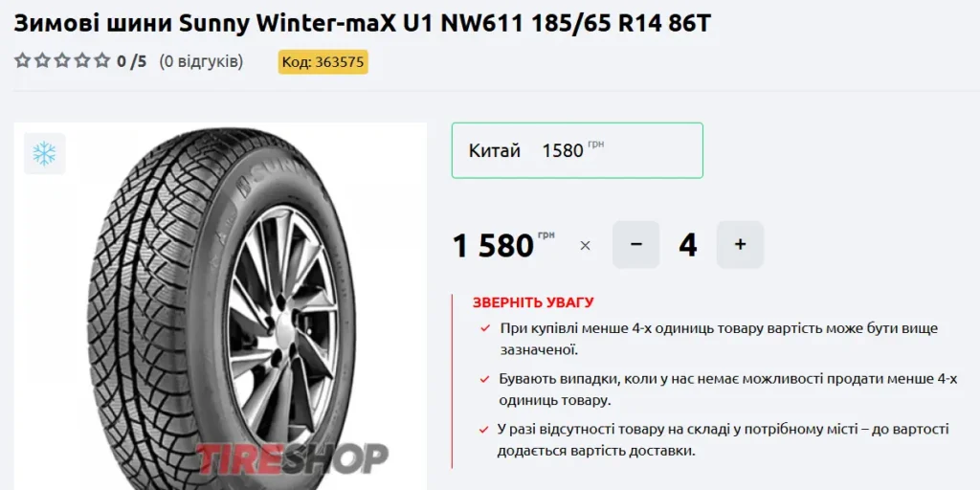The height and width of the screenshot is (490, 980).
Task: Click the fifth rating star
Action: 102,61
